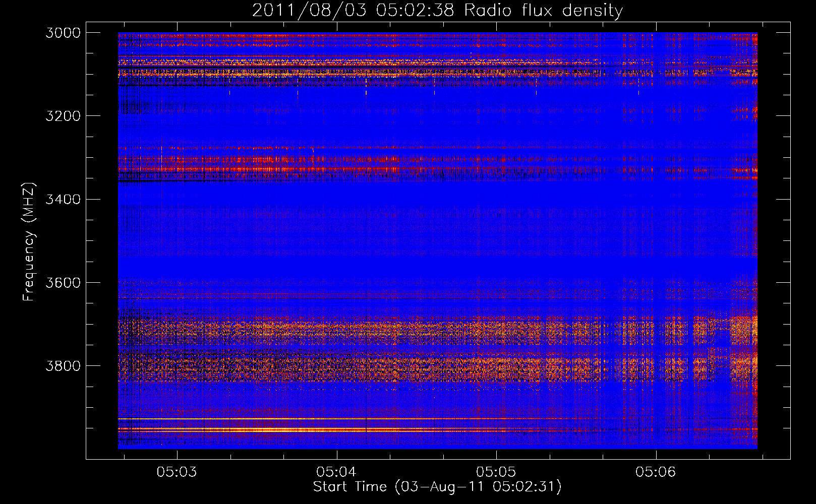Click the '05:03' time axis label

coord(177,472)
